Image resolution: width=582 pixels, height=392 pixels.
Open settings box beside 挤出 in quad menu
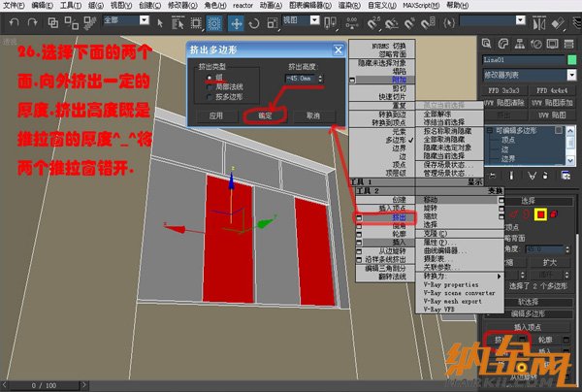(x=359, y=217)
